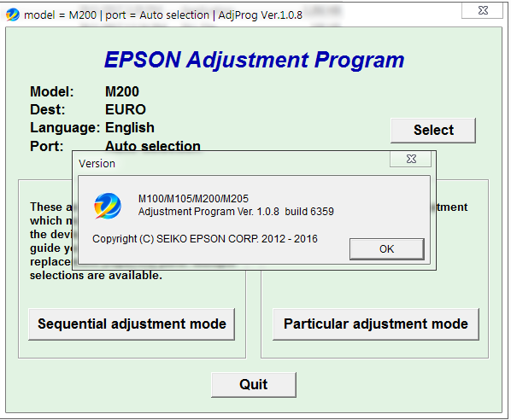This screenshot has width=511, height=420.
Task: Click the Version dialog title text
Action: click(x=97, y=163)
